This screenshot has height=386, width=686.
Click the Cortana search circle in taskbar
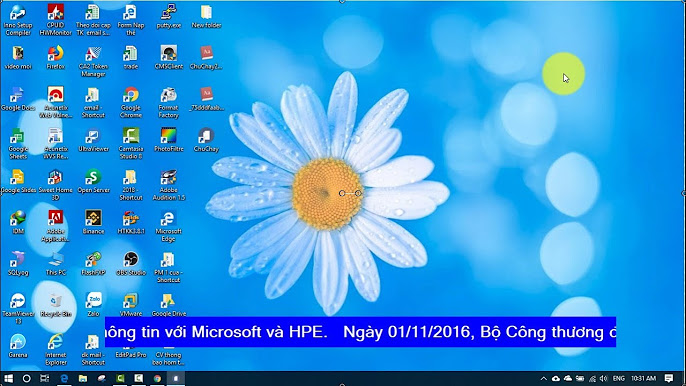(27, 378)
